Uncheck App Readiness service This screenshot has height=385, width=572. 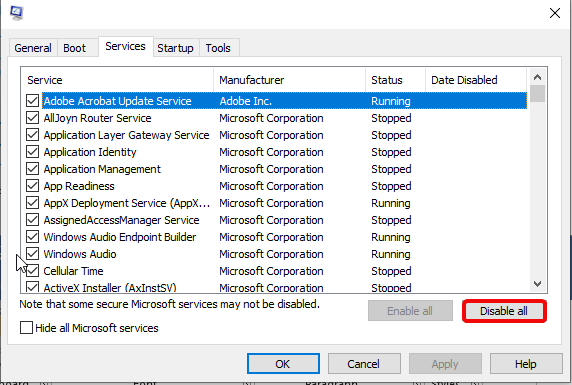click(32, 186)
